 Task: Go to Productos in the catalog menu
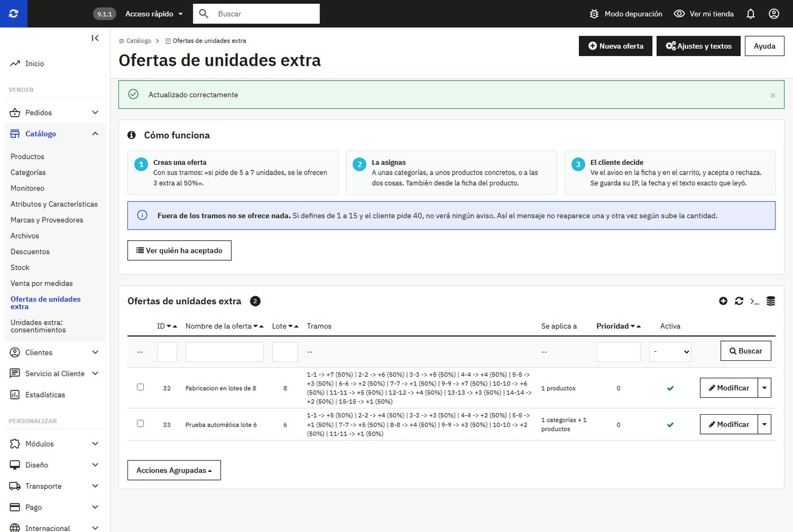point(27,156)
